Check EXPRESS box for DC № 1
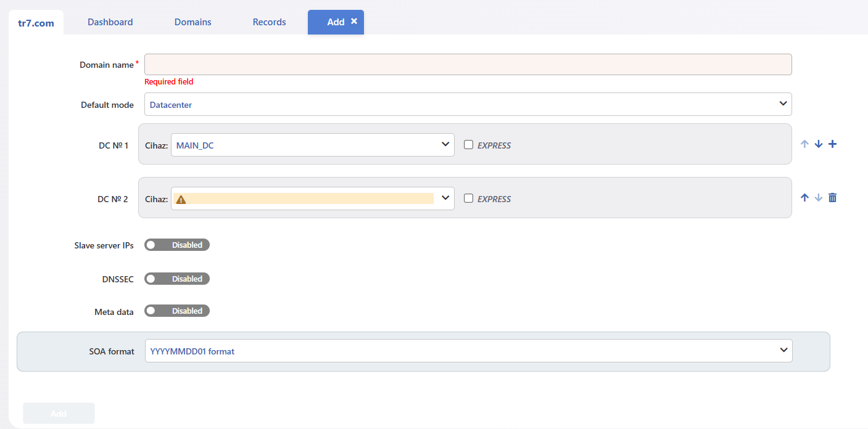 [x=469, y=145]
